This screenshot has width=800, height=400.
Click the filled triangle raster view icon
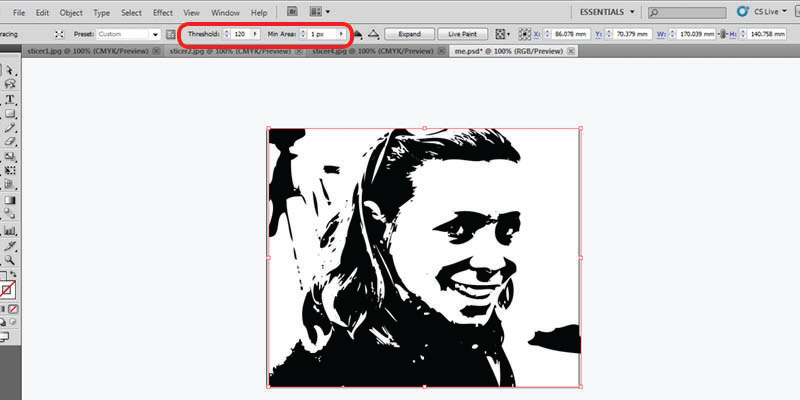[x=358, y=34]
